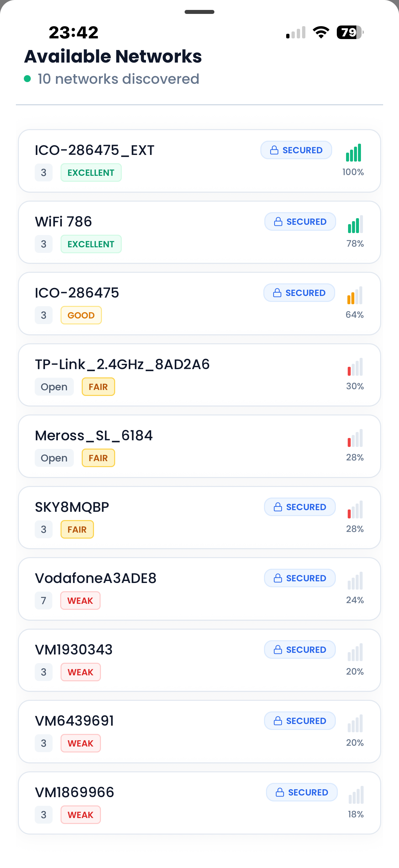Tap the battery indicator in status bar

350,32
